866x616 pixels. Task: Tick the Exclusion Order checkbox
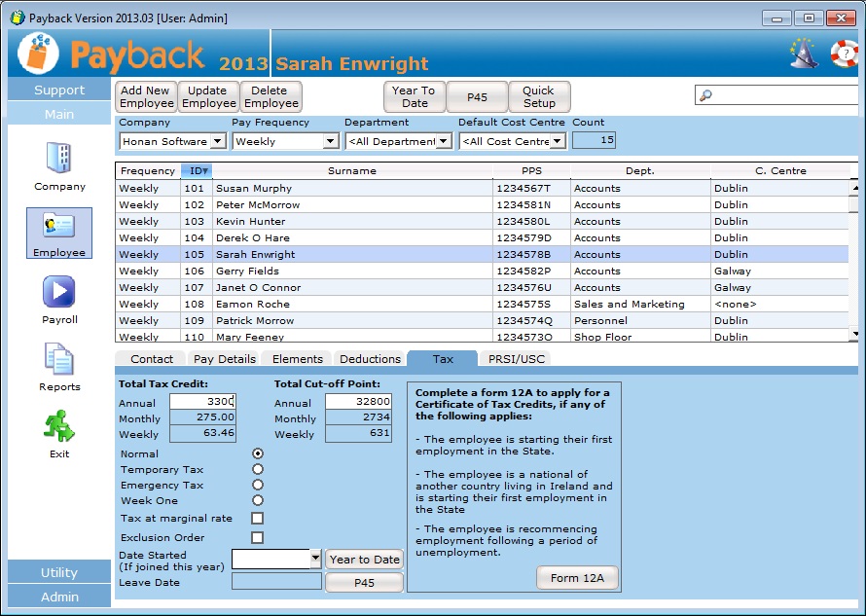tap(257, 537)
